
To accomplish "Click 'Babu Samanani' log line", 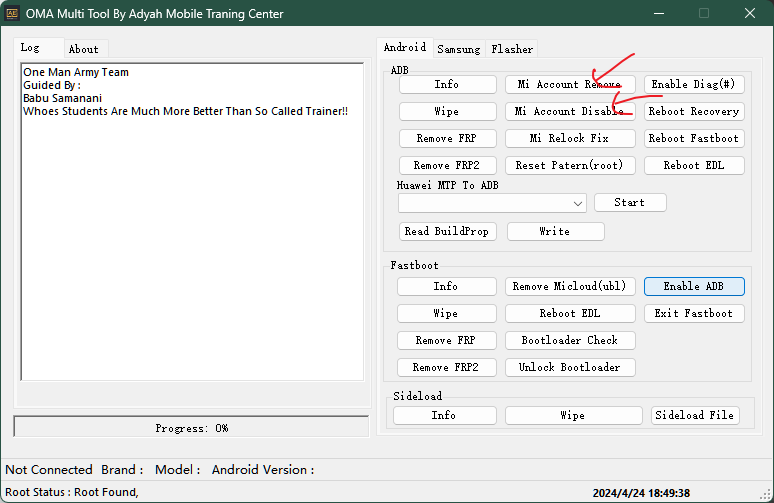I will point(63,98).
